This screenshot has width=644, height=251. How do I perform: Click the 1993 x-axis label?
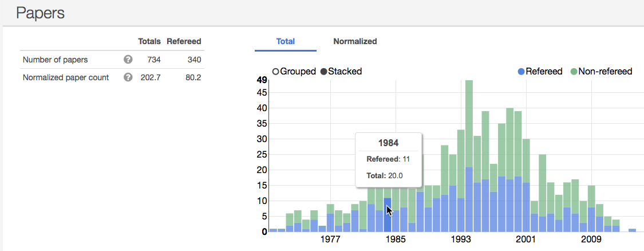(460, 240)
